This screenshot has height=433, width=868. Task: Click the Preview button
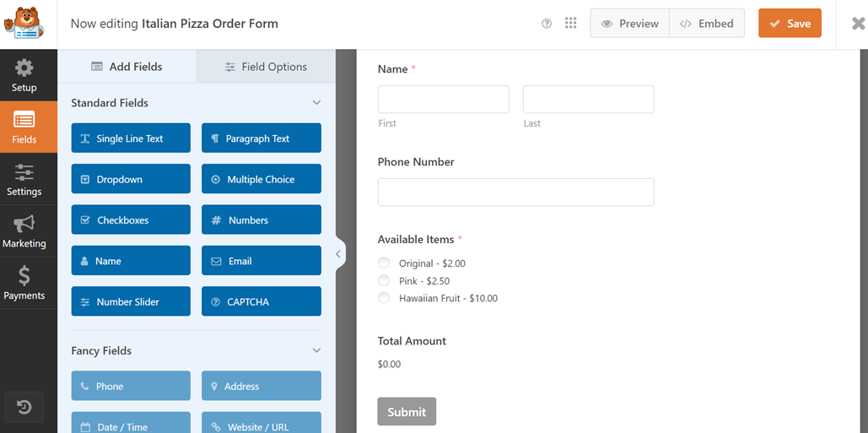629,24
